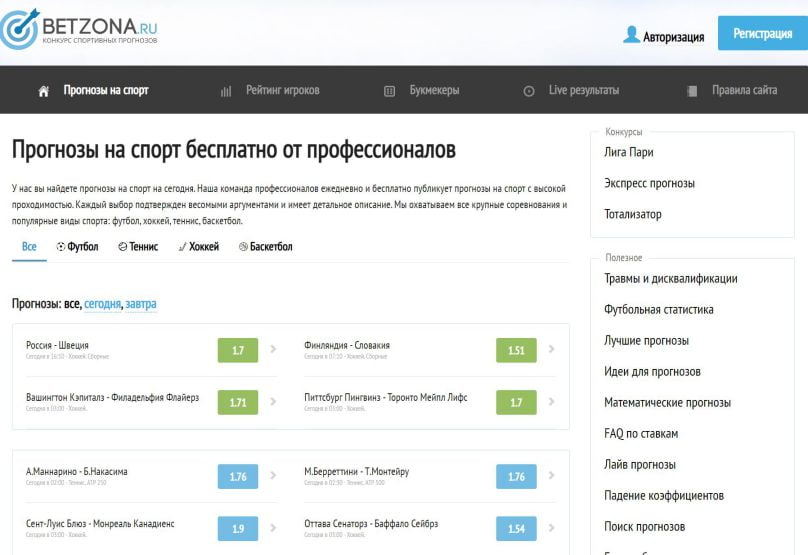
Task: Click the 1.51 odds button
Action: click(516, 350)
